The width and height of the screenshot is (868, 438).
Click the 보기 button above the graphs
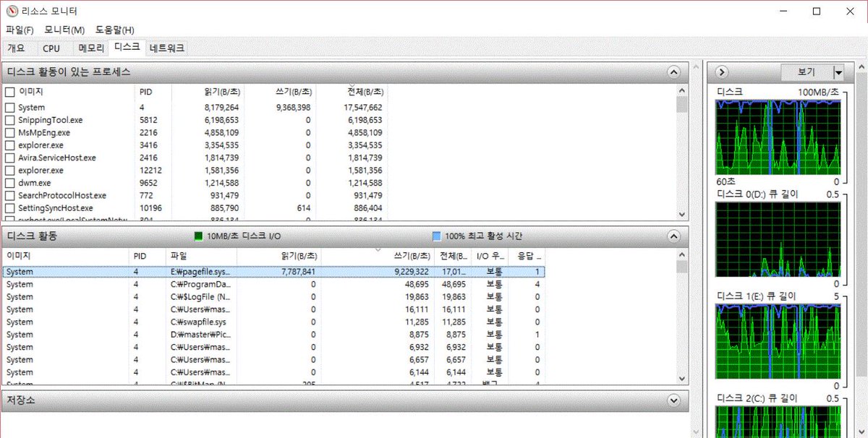point(807,72)
